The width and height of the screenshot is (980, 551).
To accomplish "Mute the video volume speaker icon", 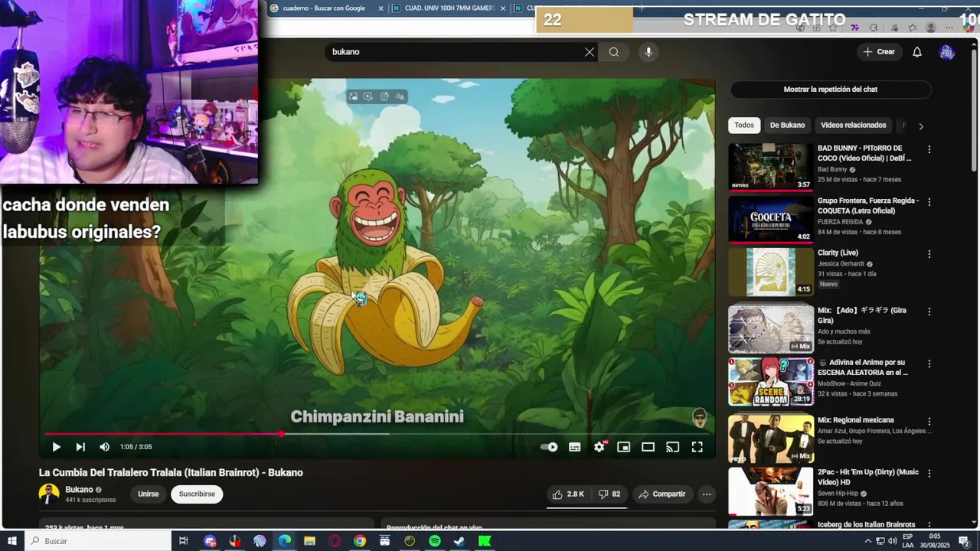I will pyautogui.click(x=105, y=447).
